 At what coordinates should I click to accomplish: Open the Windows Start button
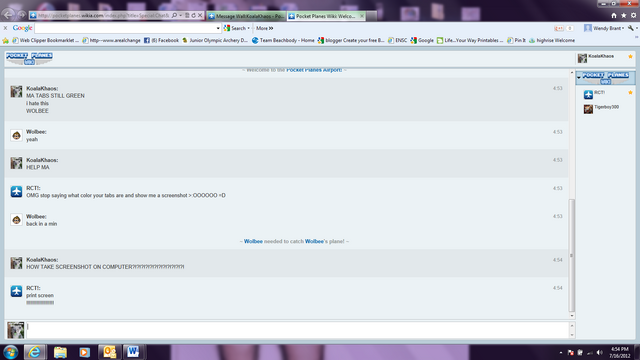[x=10, y=352]
